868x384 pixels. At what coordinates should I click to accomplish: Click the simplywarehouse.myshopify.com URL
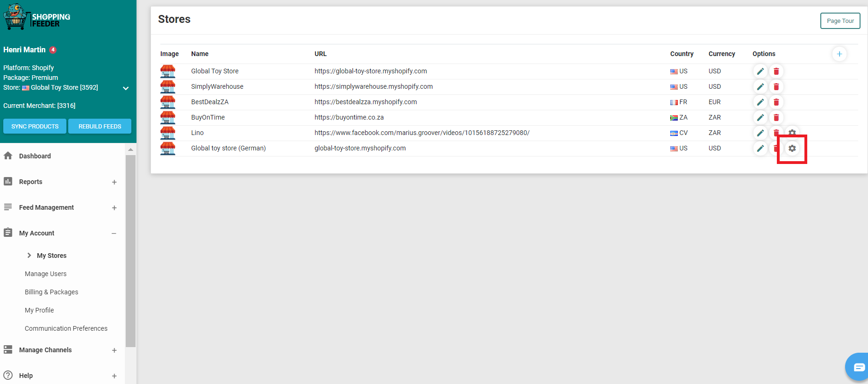coord(373,86)
